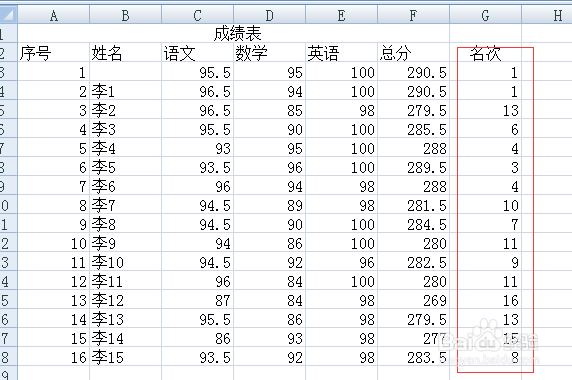Click rank 16 in 李12 row

tap(485, 300)
